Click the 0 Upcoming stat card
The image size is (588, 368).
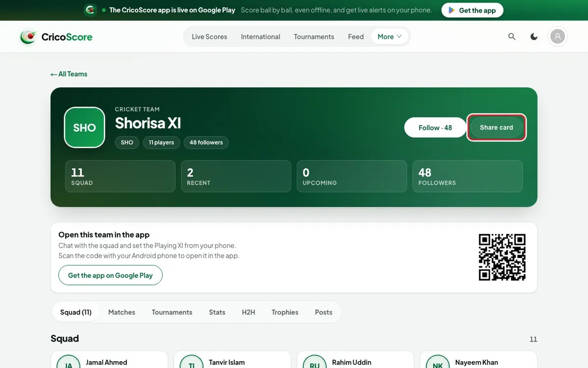[352, 176]
